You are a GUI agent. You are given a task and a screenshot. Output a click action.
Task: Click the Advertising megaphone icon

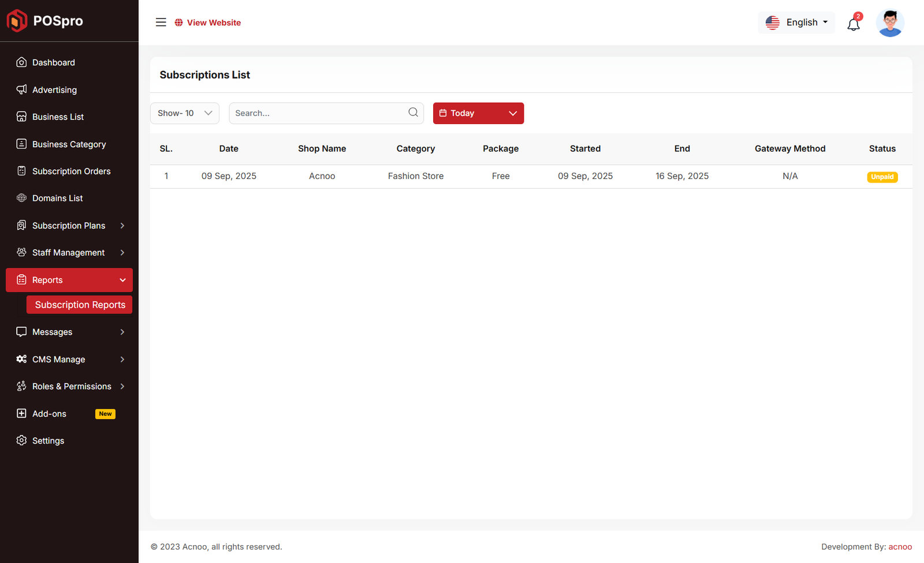(x=21, y=90)
